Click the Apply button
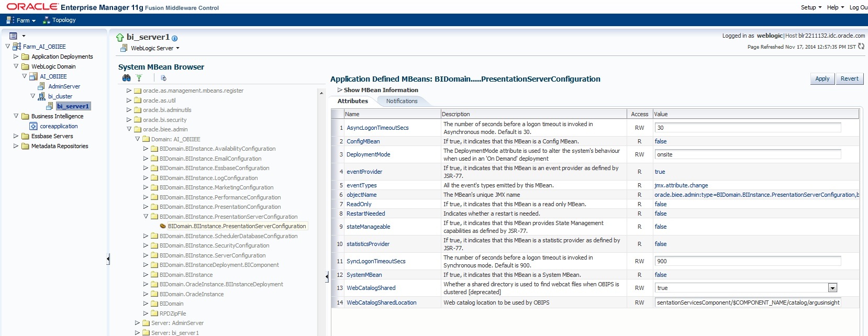The height and width of the screenshot is (336, 868). point(822,79)
